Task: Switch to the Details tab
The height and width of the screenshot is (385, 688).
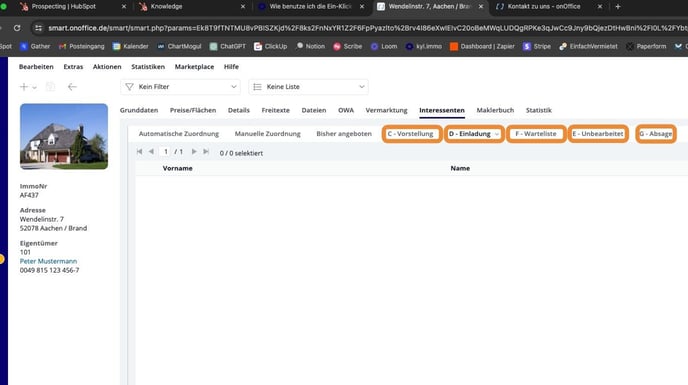Action: pos(239,110)
